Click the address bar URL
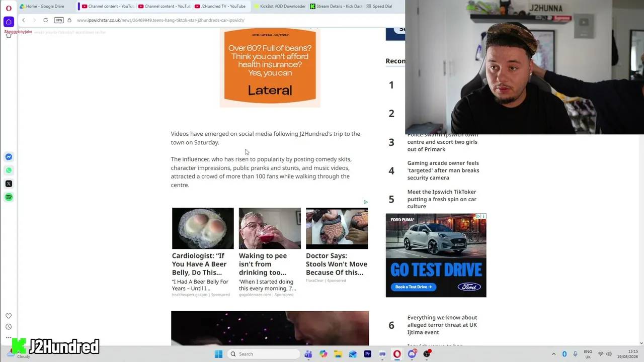Screen dimensions: 644x362 [160, 20]
